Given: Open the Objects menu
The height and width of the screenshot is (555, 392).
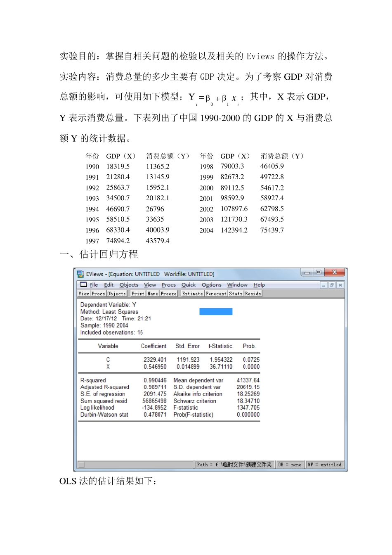Looking at the screenshot, I should click(x=129, y=285).
